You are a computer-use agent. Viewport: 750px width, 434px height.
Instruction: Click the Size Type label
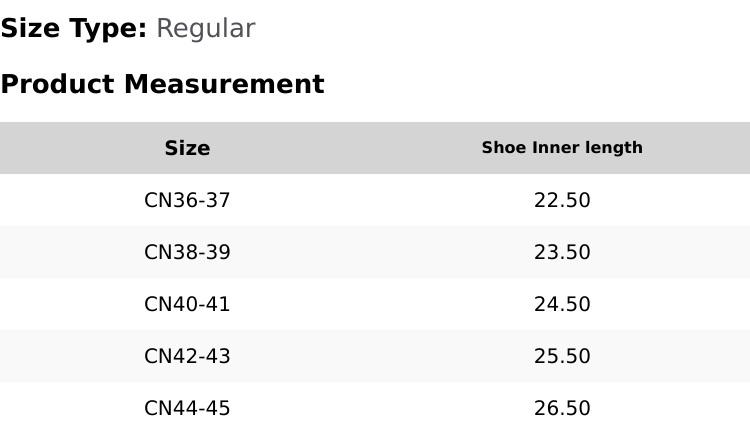(x=74, y=29)
